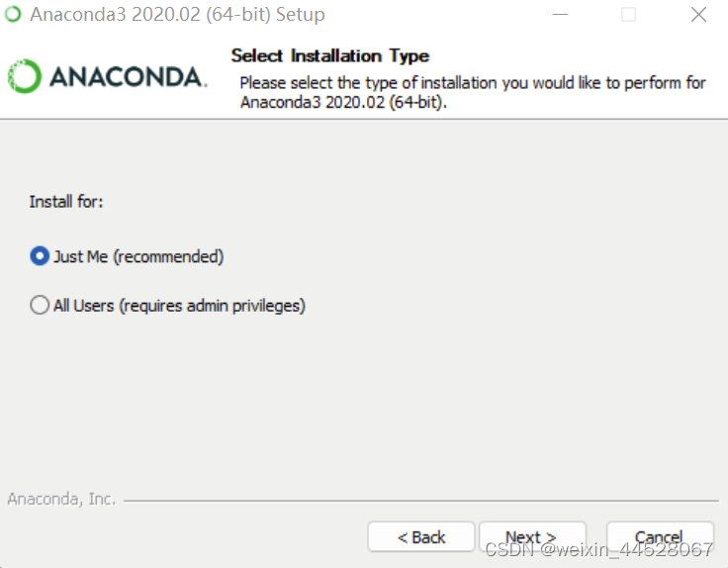
Task: Click the Anaconda icon in the title bar
Action: (x=13, y=15)
